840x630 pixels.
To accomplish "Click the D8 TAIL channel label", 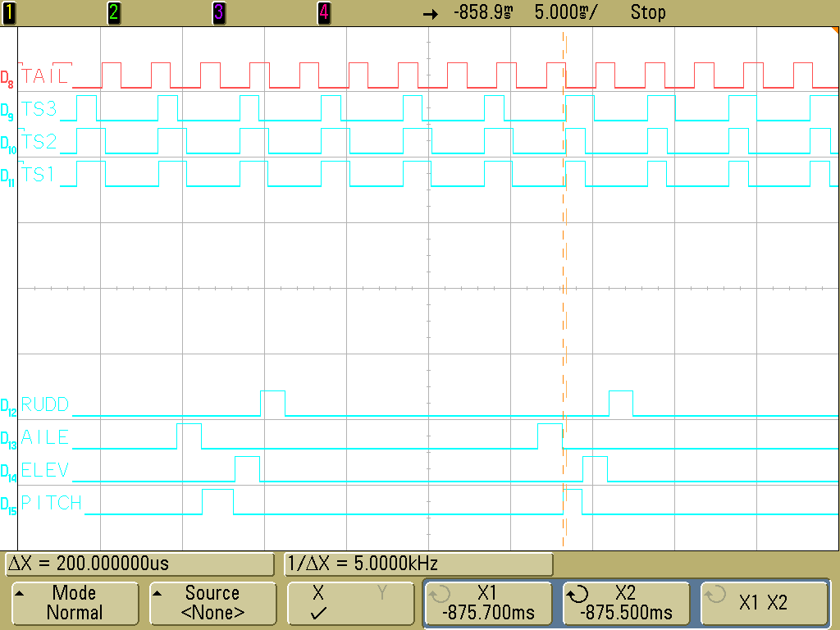I will tap(45, 75).
